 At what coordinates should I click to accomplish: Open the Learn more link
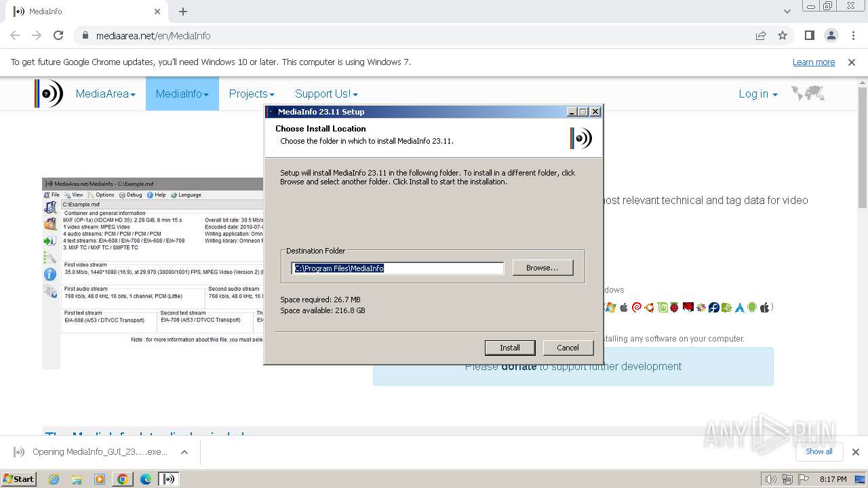[x=814, y=62]
